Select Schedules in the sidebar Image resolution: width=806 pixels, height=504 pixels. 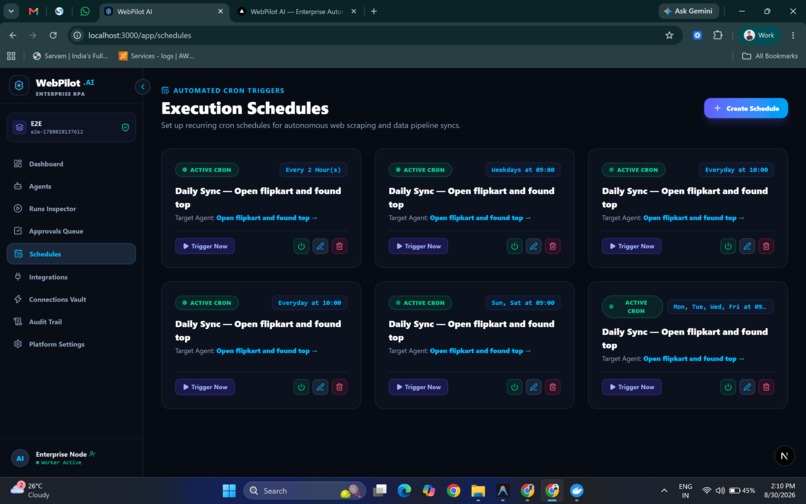pyautogui.click(x=71, y=254)
